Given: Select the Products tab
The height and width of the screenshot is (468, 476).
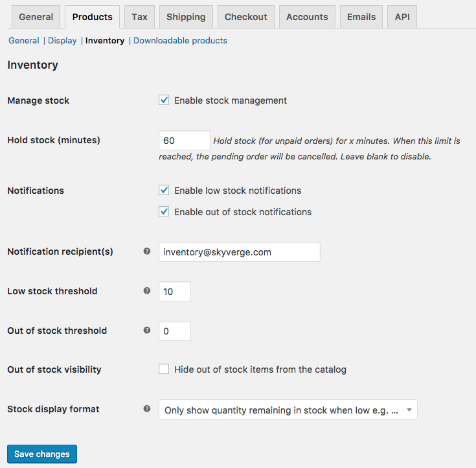Looking at the screenshot, I should click(x=92, y=17).
